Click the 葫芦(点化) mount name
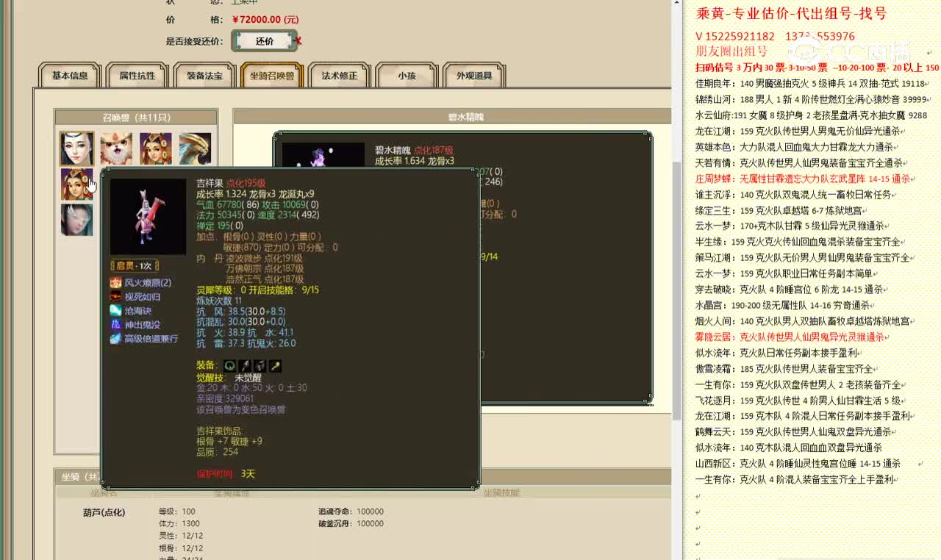Viewport: 941px width, 560px height. pyautogui.click(x=104, y=512)
